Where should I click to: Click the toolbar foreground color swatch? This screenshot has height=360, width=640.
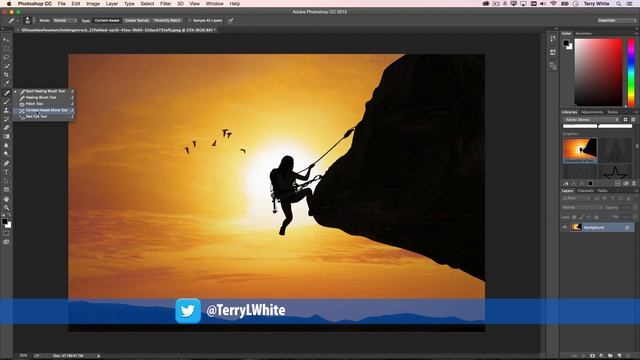[x=4, y=222]
